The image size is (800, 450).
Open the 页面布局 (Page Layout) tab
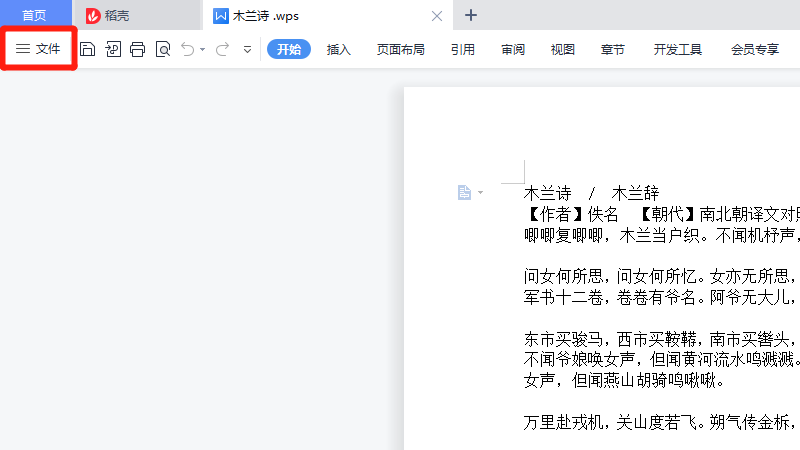click(x=400, y=49)
